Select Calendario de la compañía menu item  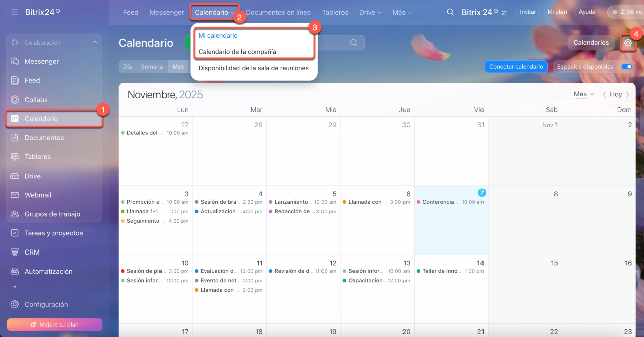(237, 52)
